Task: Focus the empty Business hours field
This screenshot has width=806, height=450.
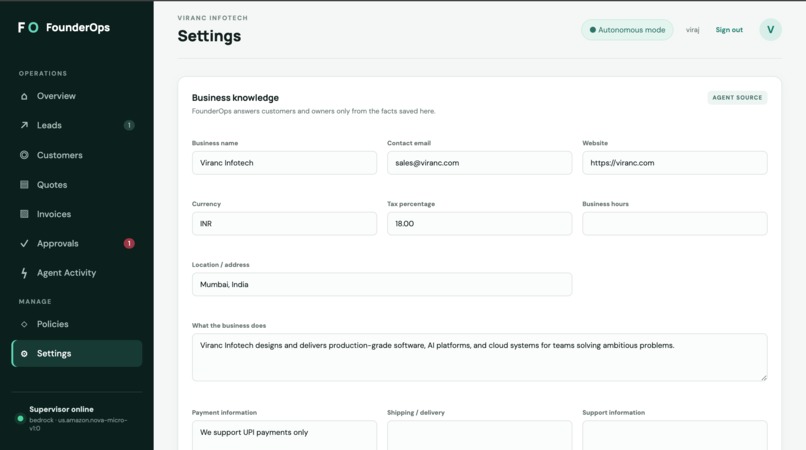Action: pos(674,223)
